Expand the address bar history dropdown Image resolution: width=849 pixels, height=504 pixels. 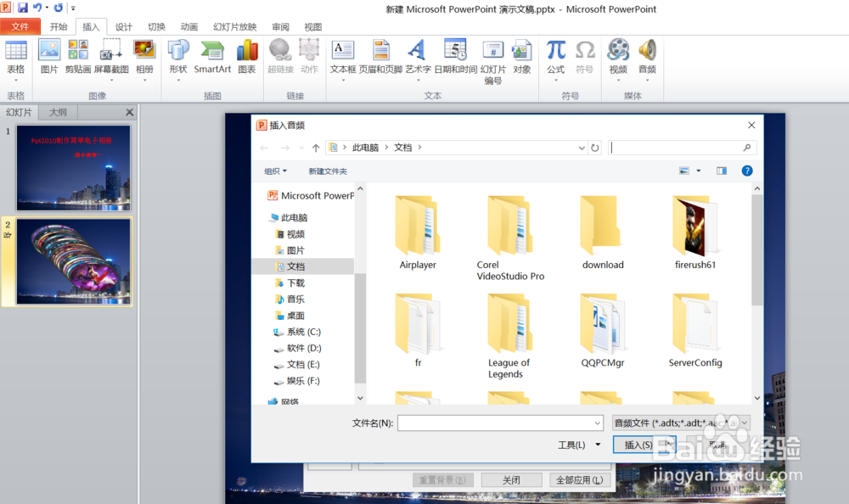(x=582, y=148)
